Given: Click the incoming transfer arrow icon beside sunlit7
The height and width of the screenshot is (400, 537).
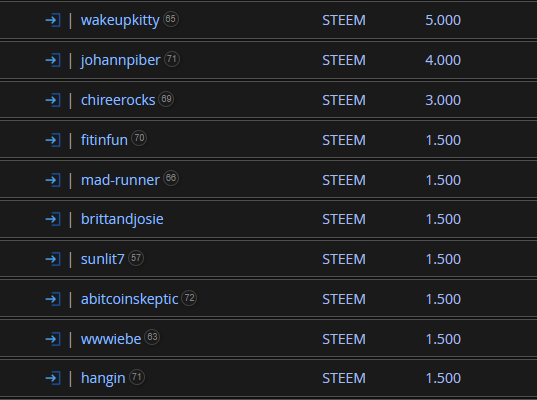Looking at the screenshot, I should tap(53, 259).
